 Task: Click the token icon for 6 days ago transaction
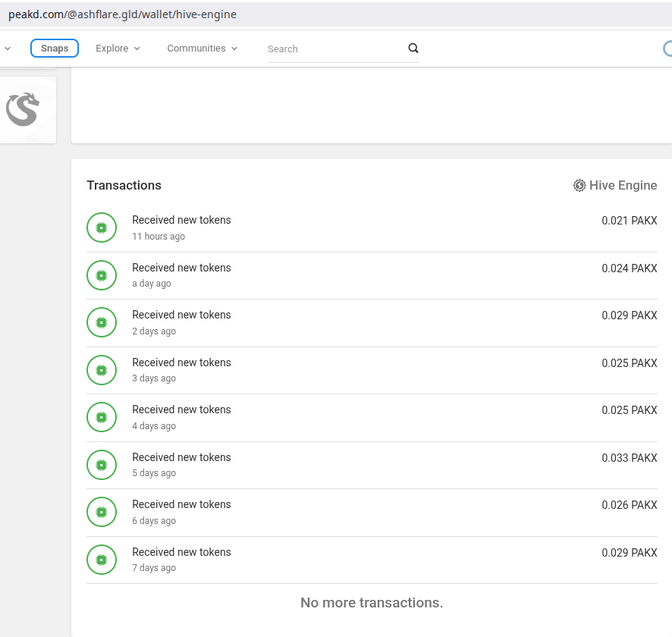click(x=102, y=512)
